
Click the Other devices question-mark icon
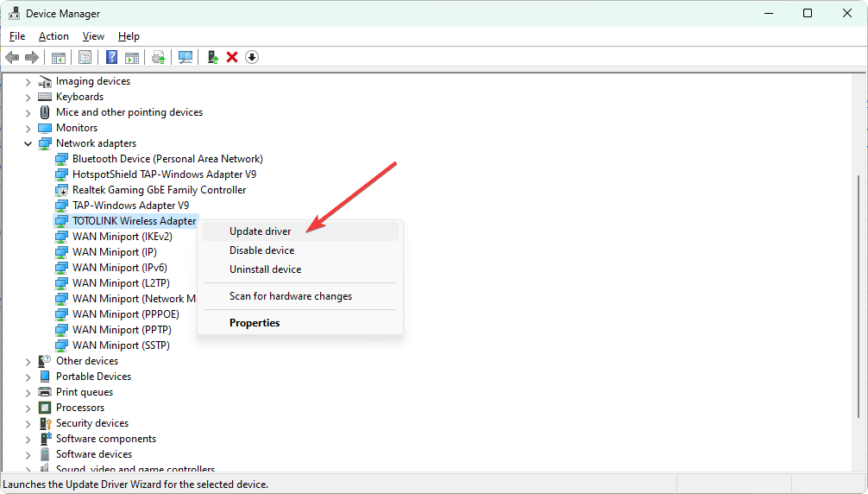click(x=45, y=361)
